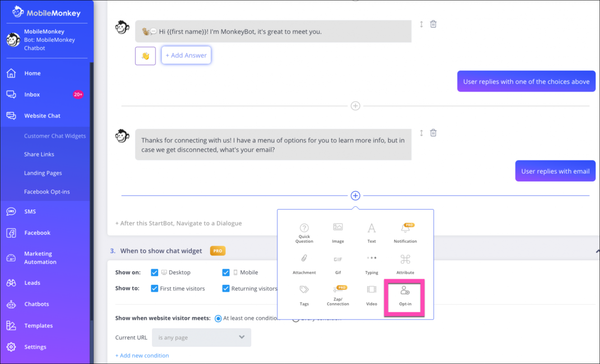
Task: Open the Current URL dropdown
Action: coord(201,338)
